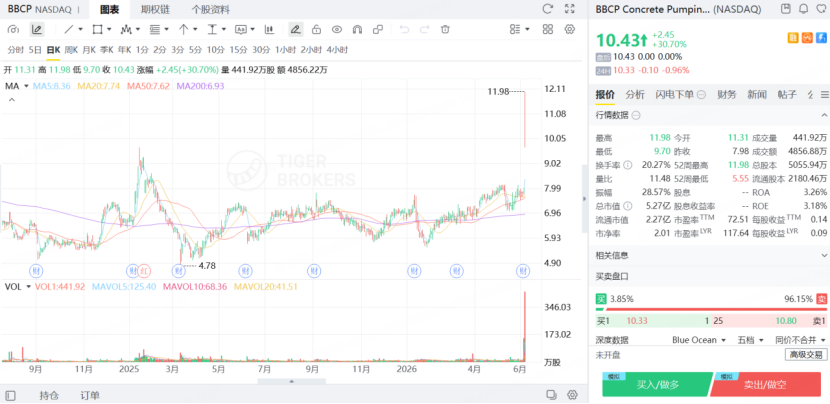Open the multi-chart grid layout icon
The width and height of the screenshot is (830, 404).
pos(548,29)
